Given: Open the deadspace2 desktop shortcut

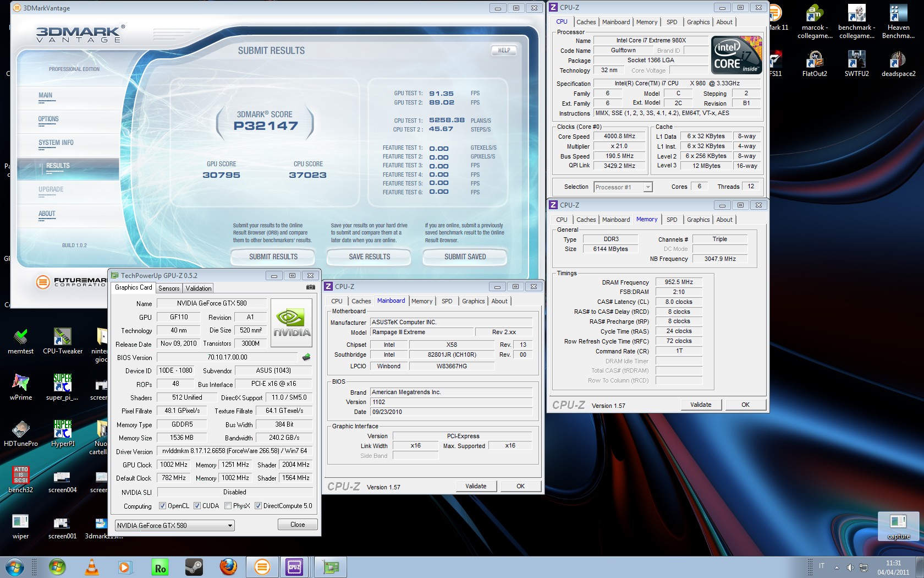Looking at the screenshot, I should point(898,63).
